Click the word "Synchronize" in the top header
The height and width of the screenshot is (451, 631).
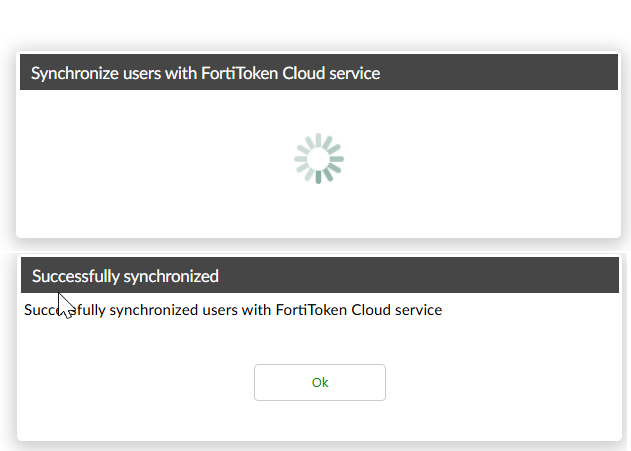pyautogui.click(x=73, y=73)
